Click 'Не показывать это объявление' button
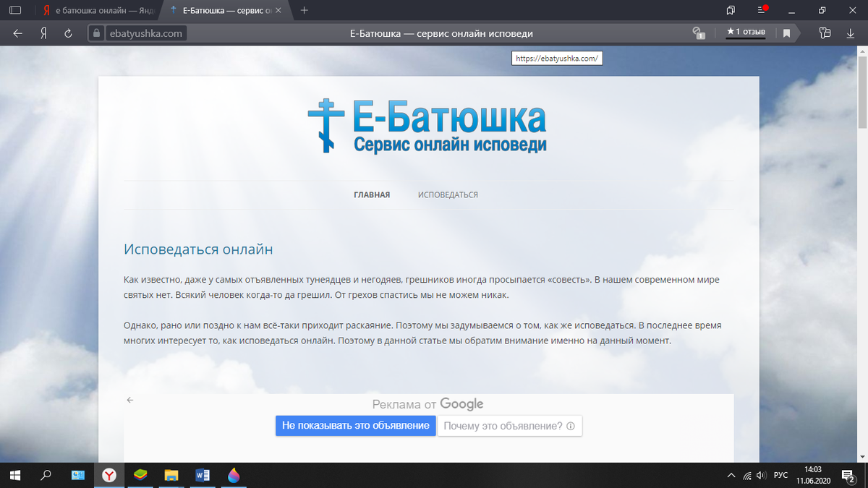The width and height of the screenshot is (868, 488). pyautogui.click(x=356, y=426)
